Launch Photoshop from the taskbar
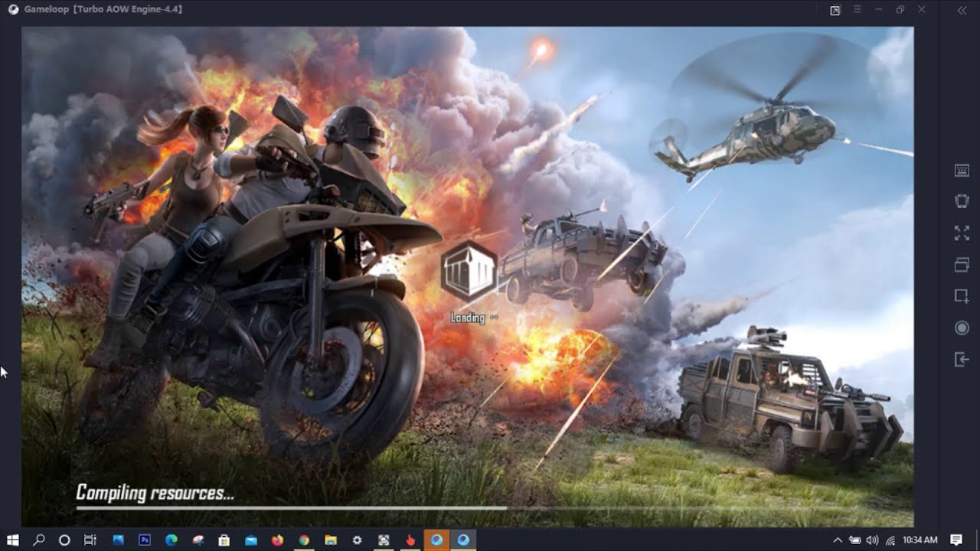980x551 pixels. click(x=145, y=540)
